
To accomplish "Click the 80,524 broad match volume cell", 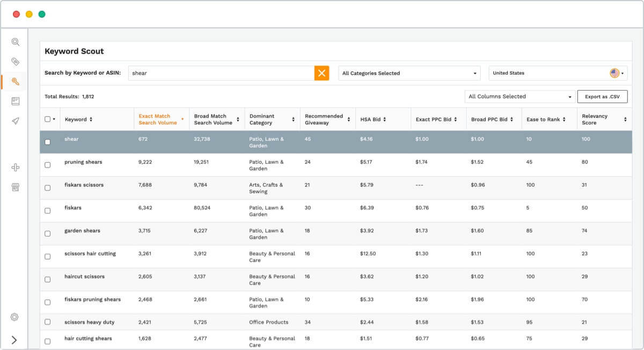I will click(202, 208).
